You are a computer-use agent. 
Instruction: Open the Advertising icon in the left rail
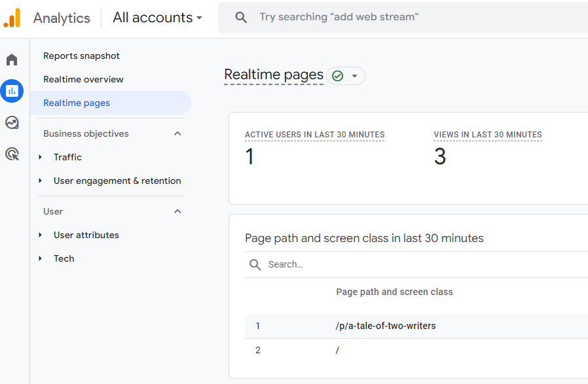pos(11,154)
